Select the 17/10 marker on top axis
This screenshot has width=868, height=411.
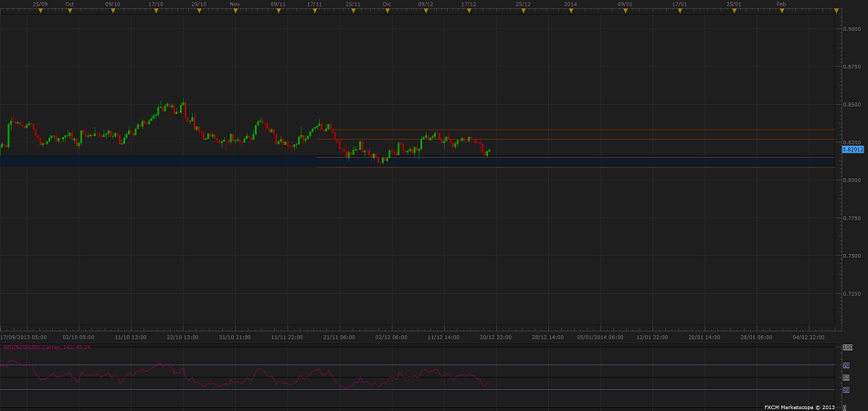point(156,11)
